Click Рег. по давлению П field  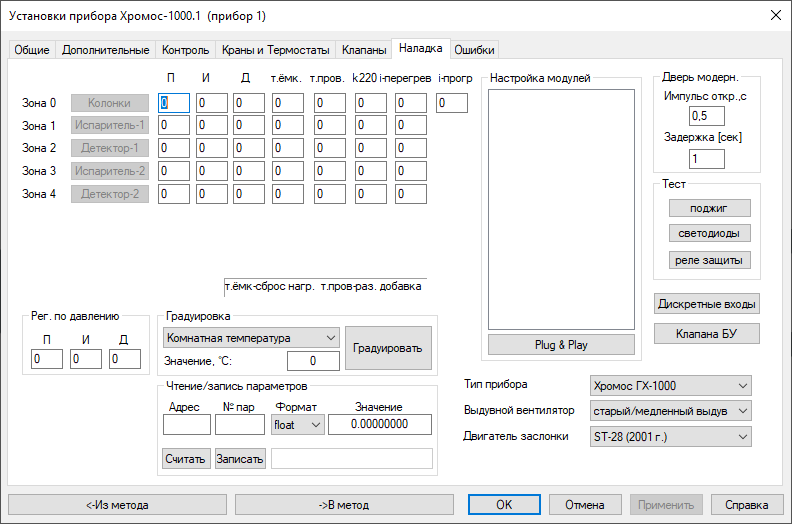(47, 359)
